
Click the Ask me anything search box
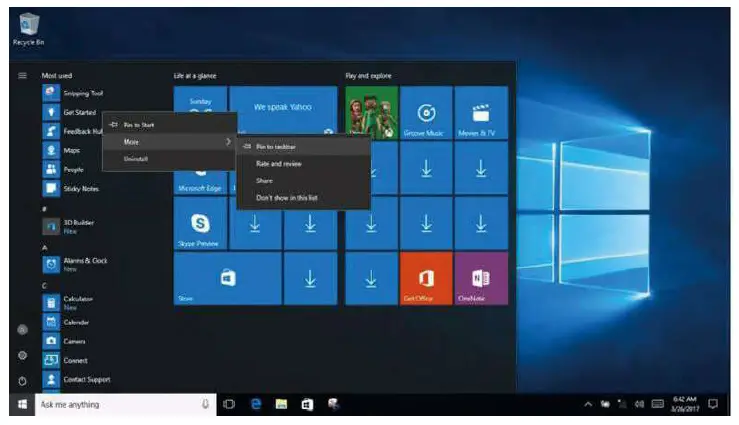tap(126, 404)
